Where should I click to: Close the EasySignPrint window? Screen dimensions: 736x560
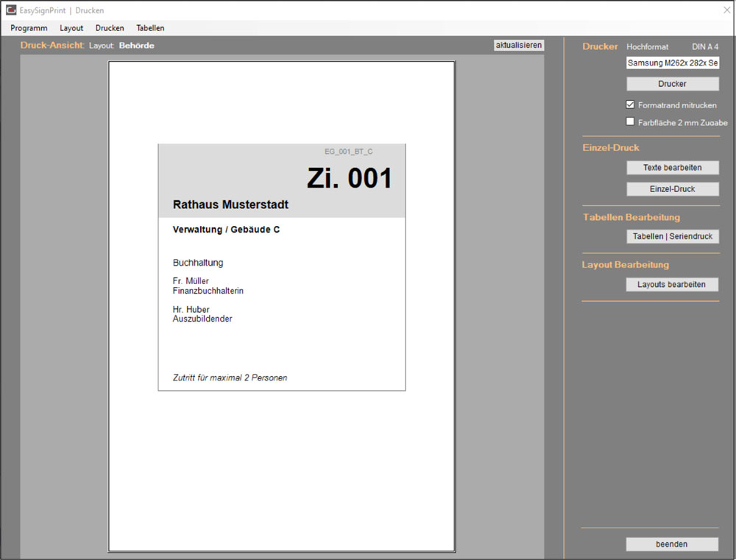point(726,10)
